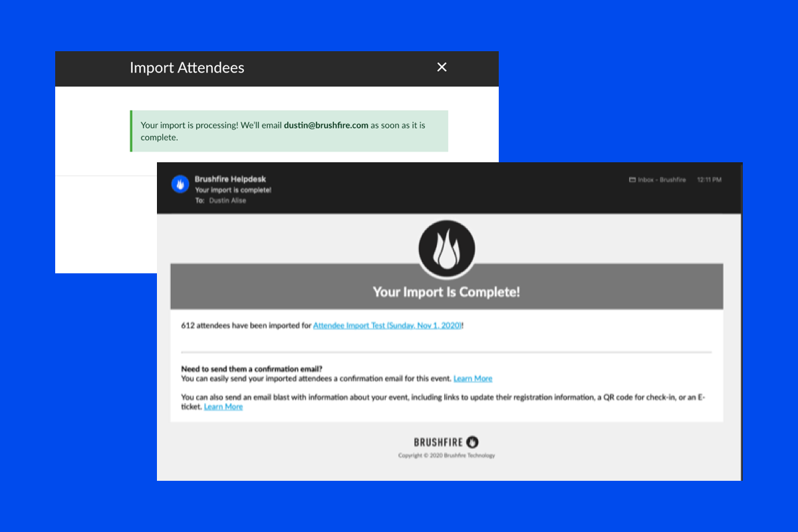Click the Brushfire Helpdesk sender avatar icon

[x=180, y=185]
